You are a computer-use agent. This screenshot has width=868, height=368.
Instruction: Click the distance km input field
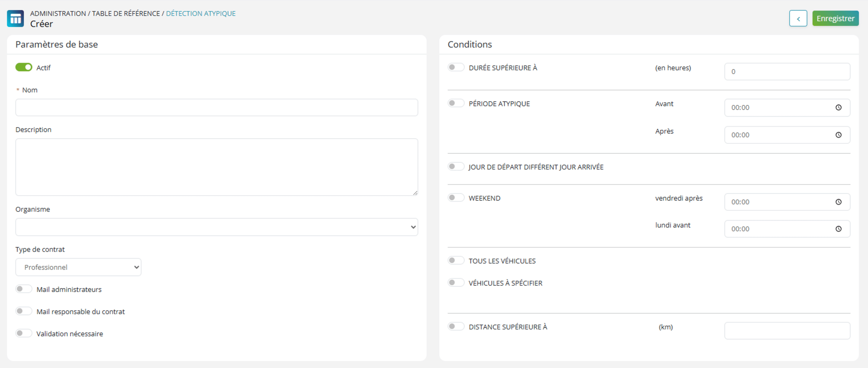[x=787, y=331]
